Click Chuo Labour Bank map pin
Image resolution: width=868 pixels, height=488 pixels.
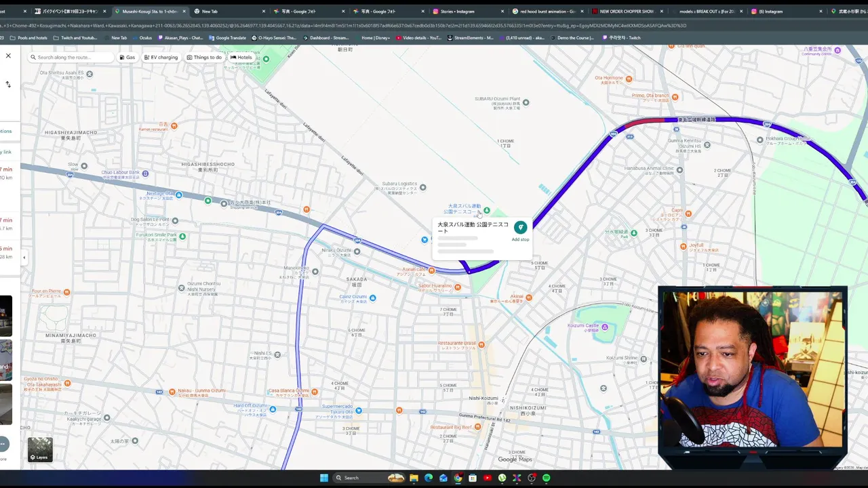pos(145,174)
